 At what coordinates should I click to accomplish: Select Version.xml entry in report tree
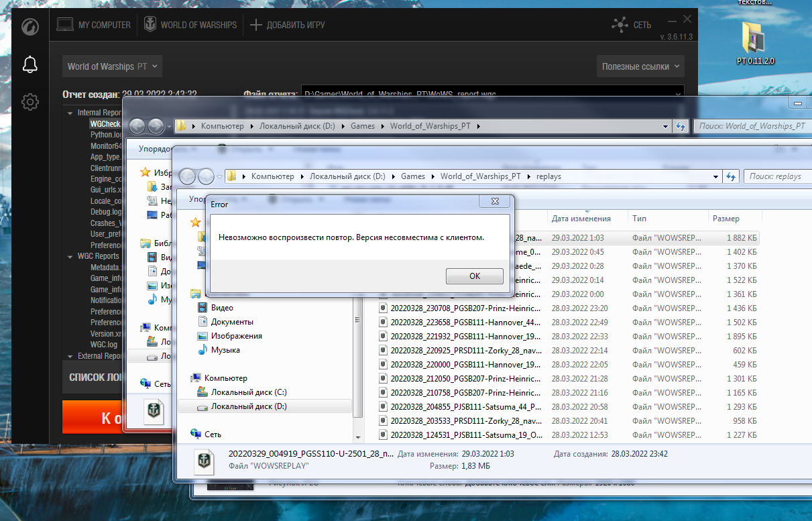click(x=106, y=334)
